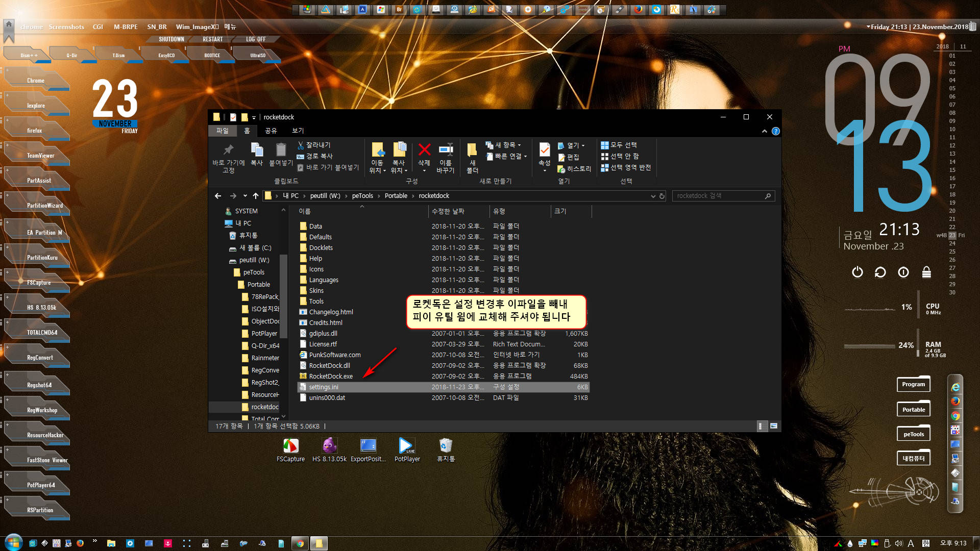Click the explorer Back arrow

[x=218, y=196]
